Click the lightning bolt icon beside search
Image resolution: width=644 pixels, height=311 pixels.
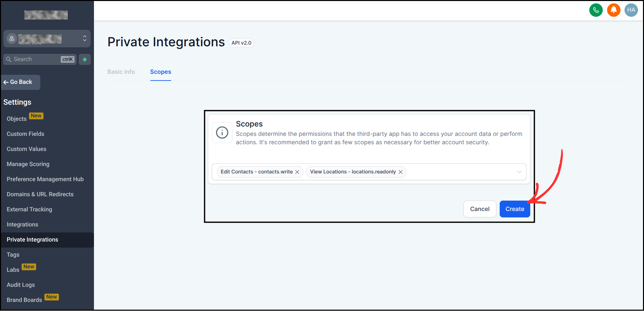[85, 59]
